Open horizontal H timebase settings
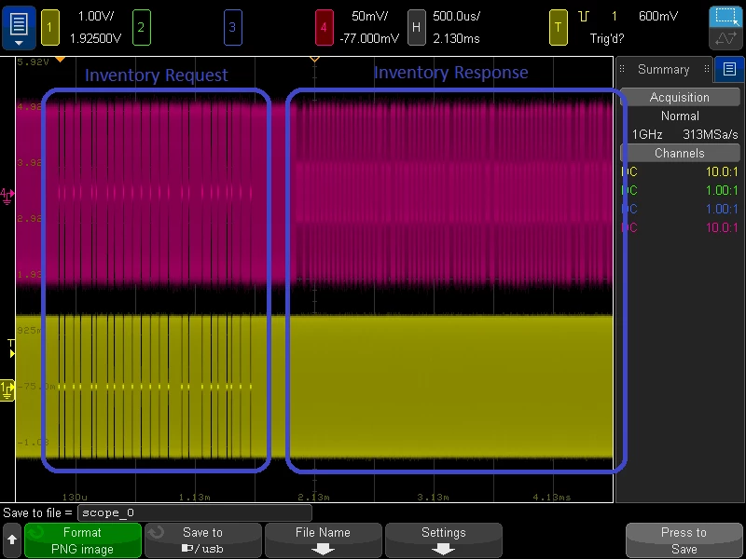Image resolution: width=746 pixels, height=560 pixels. pyautogui.click(x=416, y=28)
